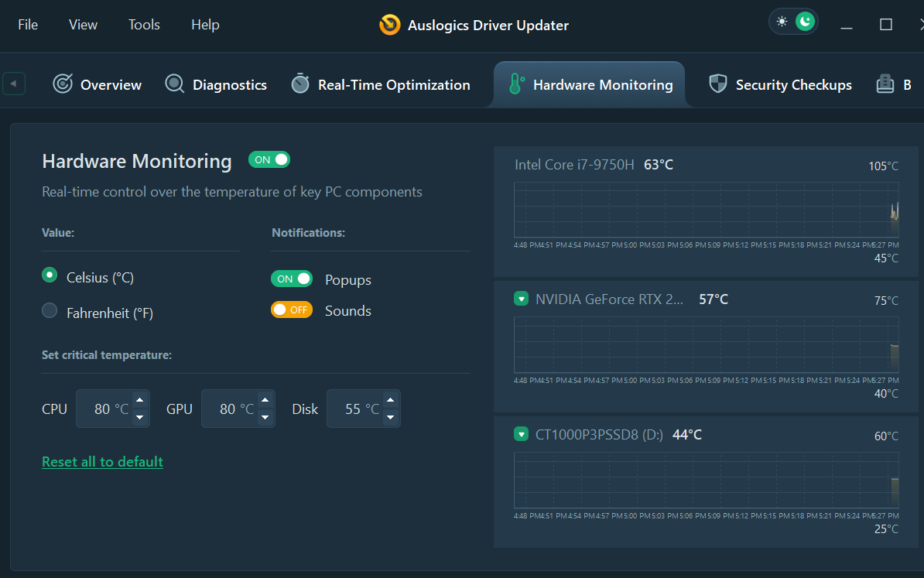Click the Overview tab target icon
Screen dimensions: 924x578
(x=63, y=84)
